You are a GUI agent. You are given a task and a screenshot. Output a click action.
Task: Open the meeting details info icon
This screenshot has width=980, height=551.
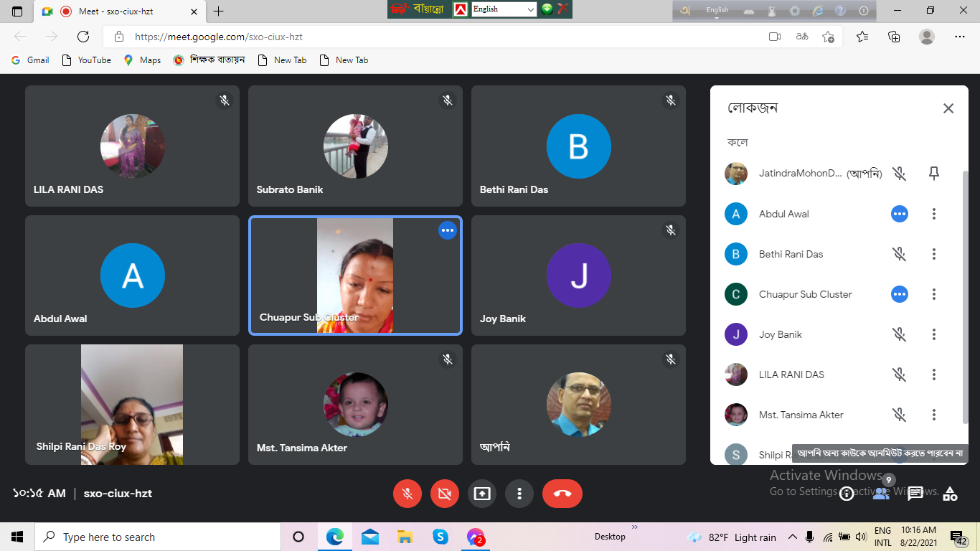tap(847, 494)
